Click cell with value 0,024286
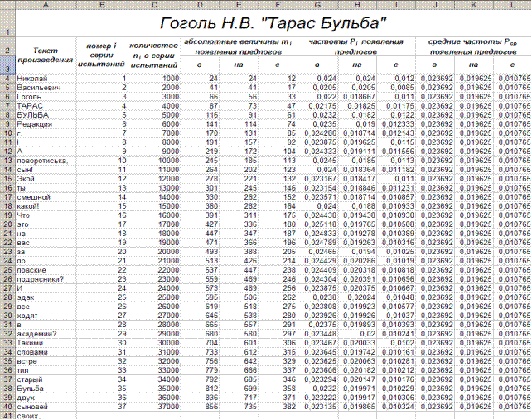The height and width of the screenshot is (420, 532). tap(317, 133)
